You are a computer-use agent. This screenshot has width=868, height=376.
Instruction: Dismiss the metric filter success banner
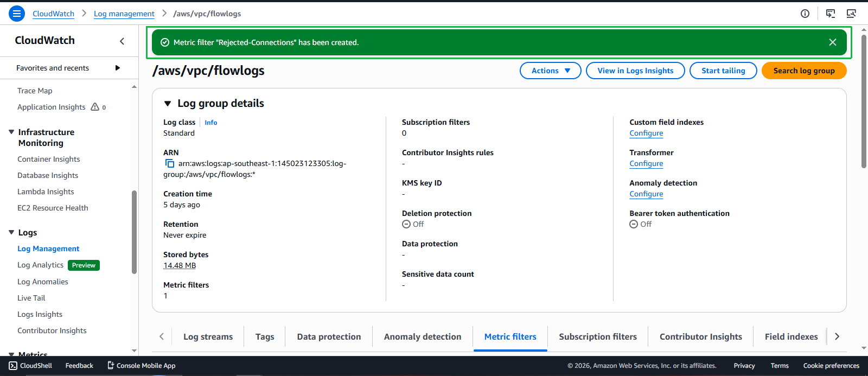click(833, 42)
